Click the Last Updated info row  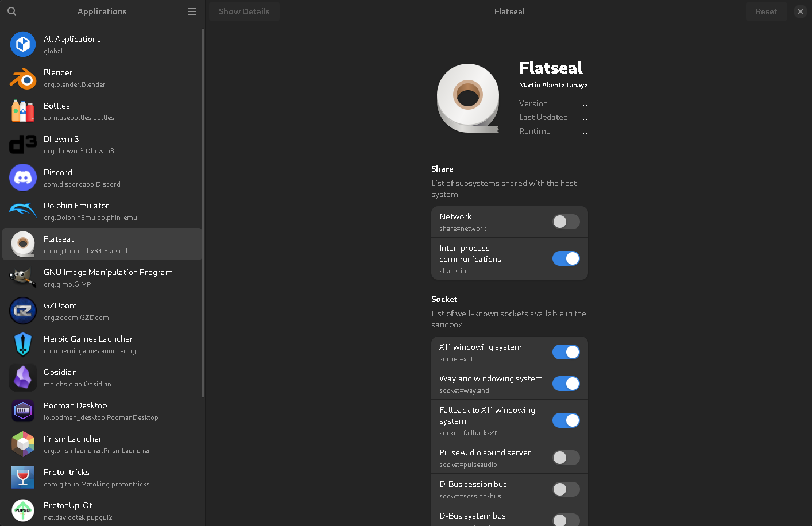click(553, 118)
